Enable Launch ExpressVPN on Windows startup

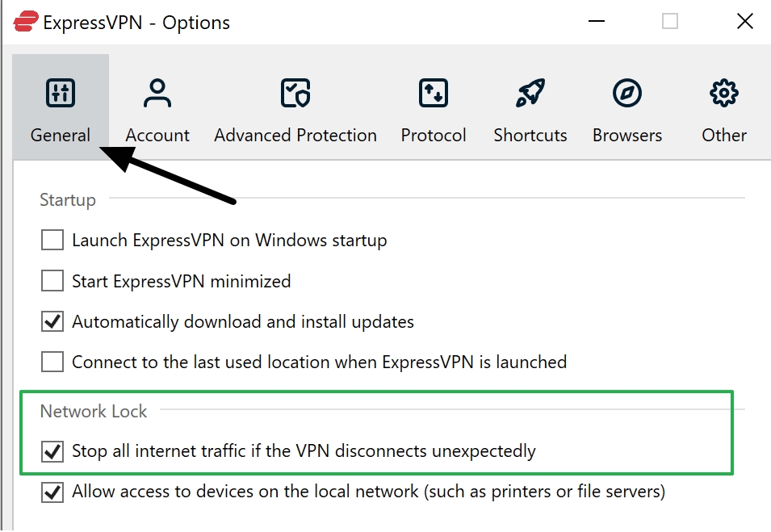pyautogui.click(x=52, y=240)
